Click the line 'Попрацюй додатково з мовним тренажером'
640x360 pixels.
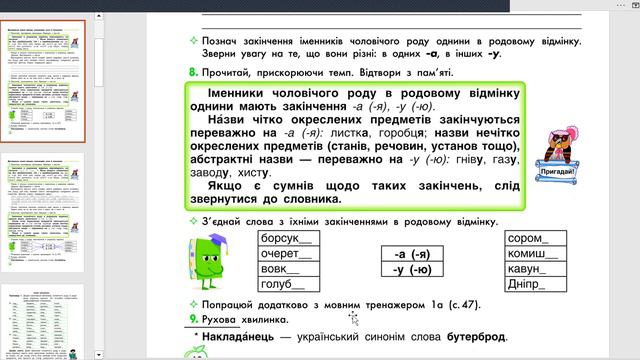tap(341, 305)
